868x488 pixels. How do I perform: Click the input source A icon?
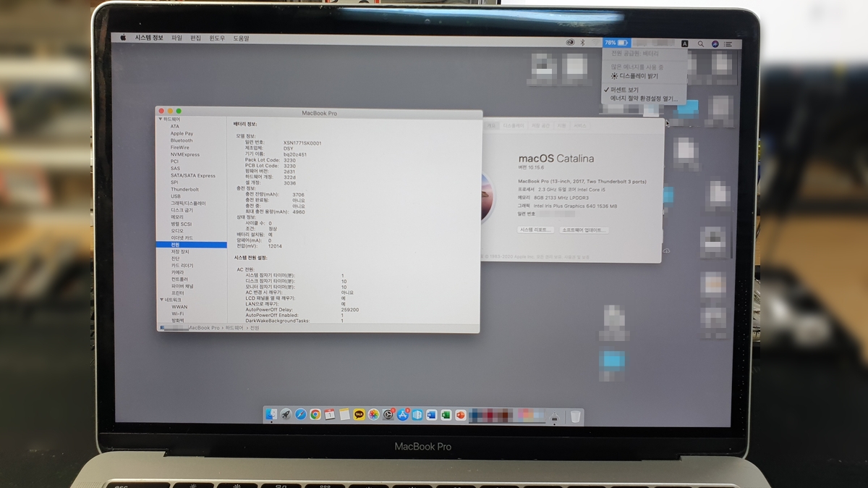684,43
